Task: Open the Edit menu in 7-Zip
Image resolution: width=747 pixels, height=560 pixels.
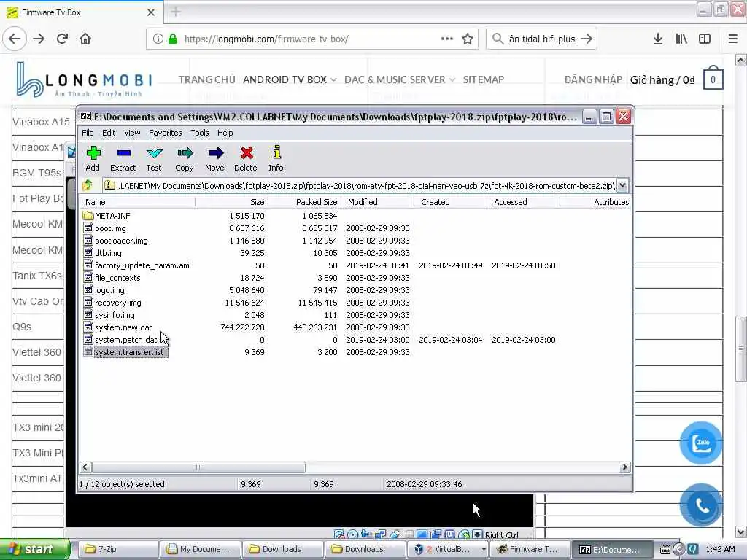Action: (109, 133)
